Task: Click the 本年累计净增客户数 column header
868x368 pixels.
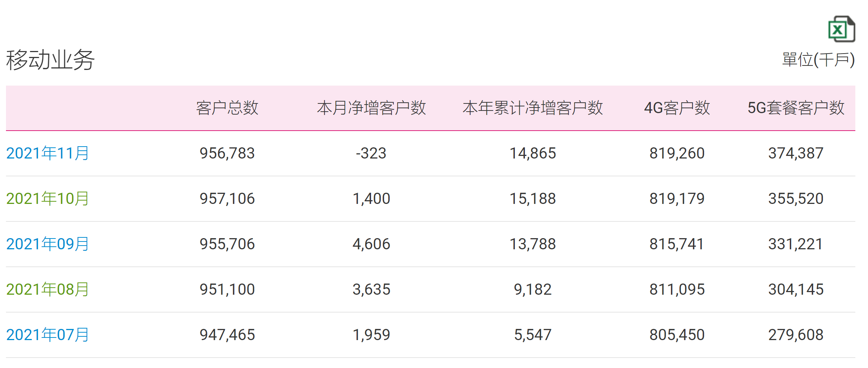Action: coord(533,108)
